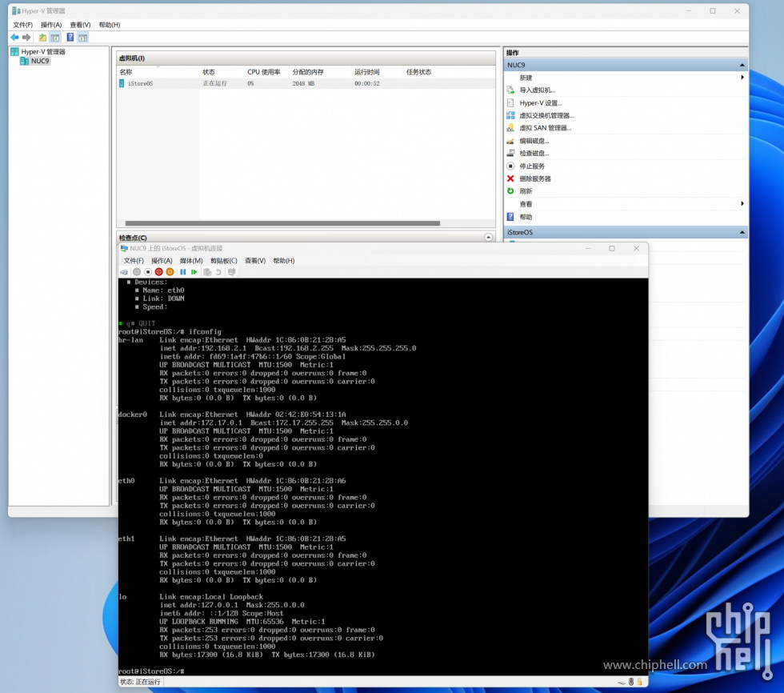Click the Hyper-V 设置 icon in actions pane
This screenshot has width=784, height=693.
click(x=510, y=103)
